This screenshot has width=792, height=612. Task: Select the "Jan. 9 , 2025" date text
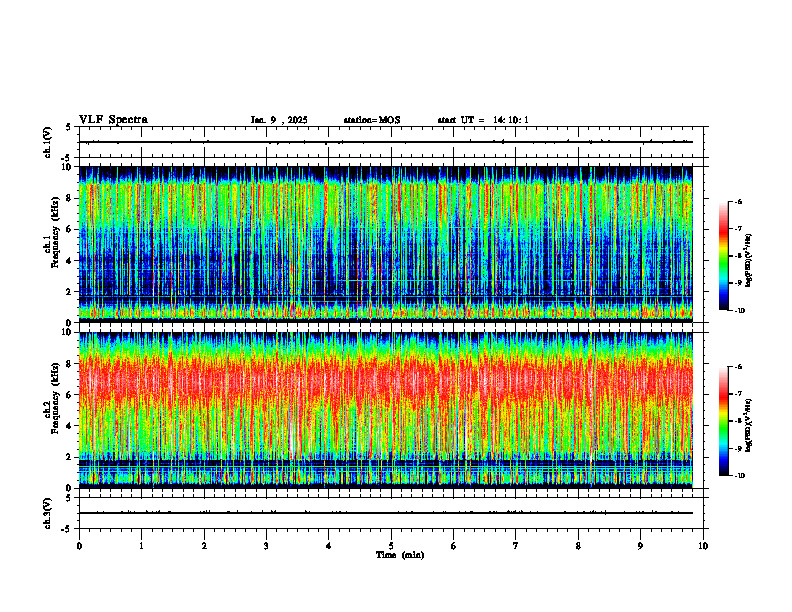pos(279,120)
